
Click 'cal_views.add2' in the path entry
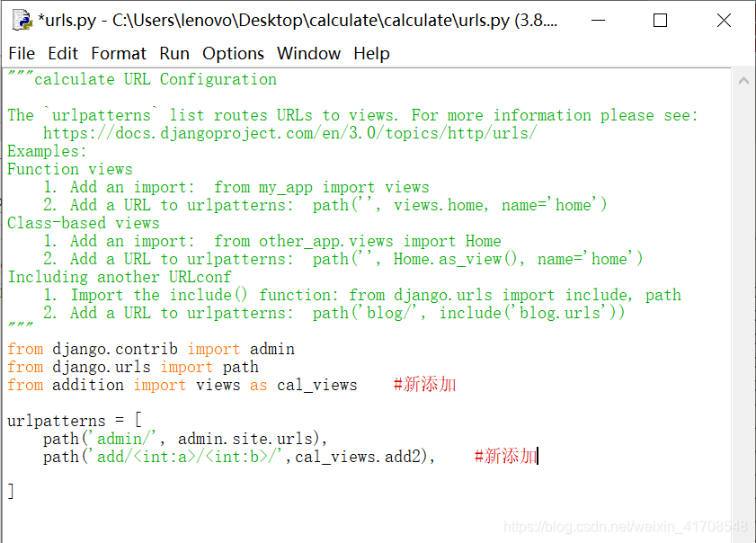(358, 457)
